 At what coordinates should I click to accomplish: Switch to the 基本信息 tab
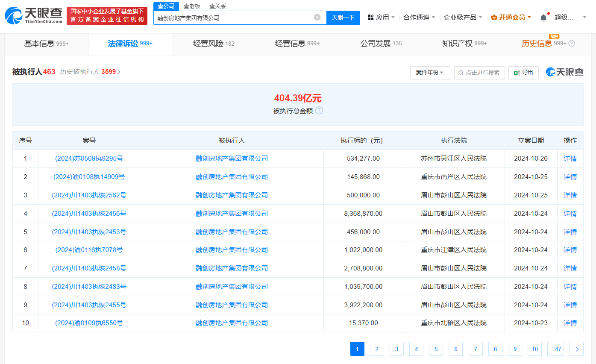coord(47,44)
